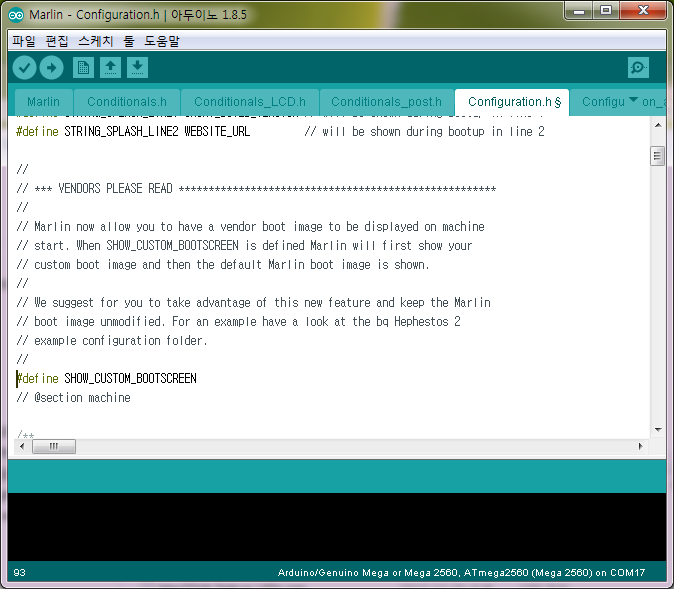Maximize the Arduino IDE window
674x589 pixels.
(606, 10)
